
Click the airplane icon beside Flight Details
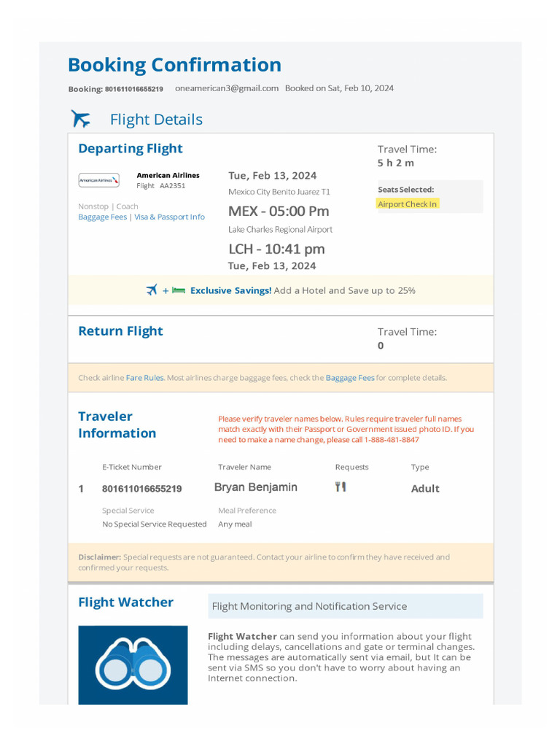[x=81, y=119]
